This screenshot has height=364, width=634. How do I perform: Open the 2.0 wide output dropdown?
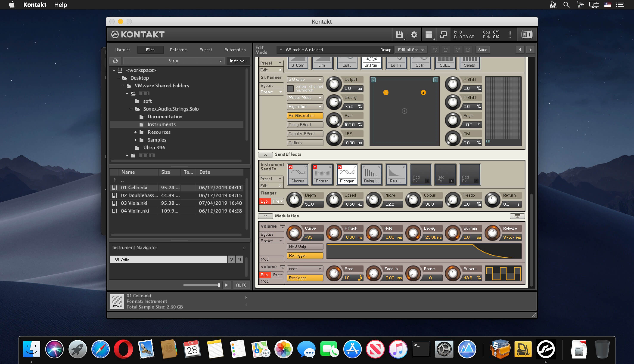click(x=305, y=80)
